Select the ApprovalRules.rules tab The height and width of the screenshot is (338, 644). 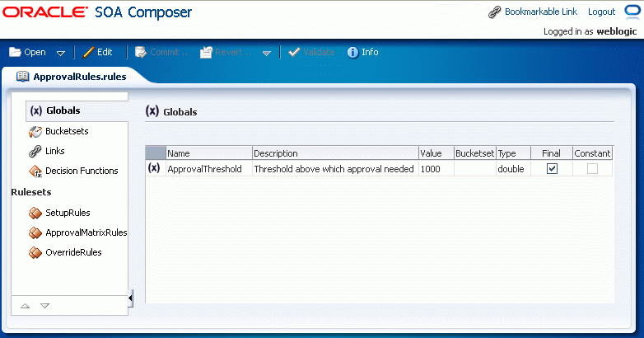(x=80, y=77)
